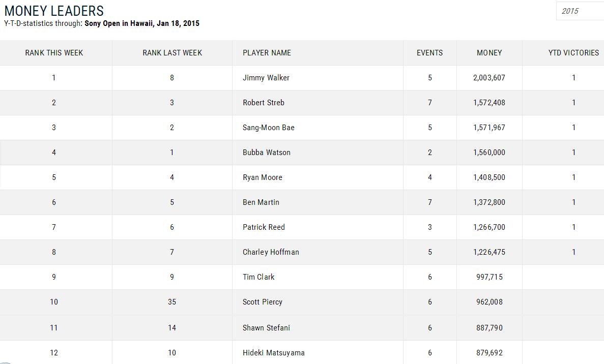Go to Charley Hoffman's profile
The height and width of the screenshot is (364, 604).
(x=271, y=252)
